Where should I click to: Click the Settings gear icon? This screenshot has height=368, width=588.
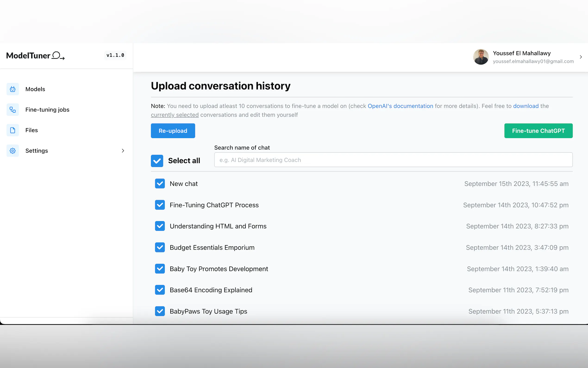[13, 151]
